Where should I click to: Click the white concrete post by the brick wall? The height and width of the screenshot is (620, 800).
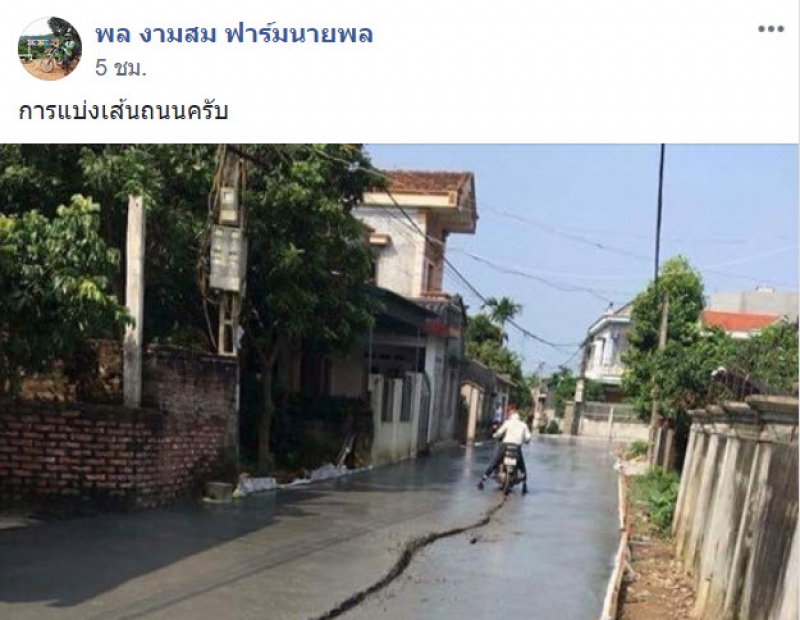point(134,301)
